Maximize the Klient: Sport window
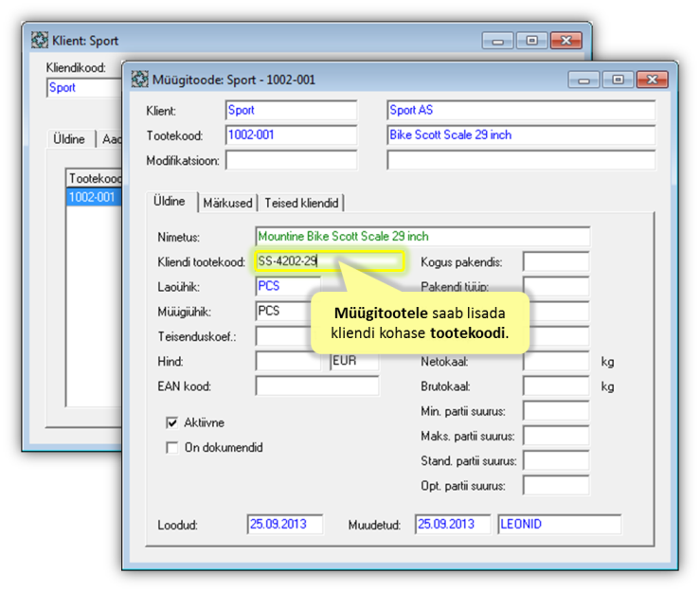 point(531,41)
